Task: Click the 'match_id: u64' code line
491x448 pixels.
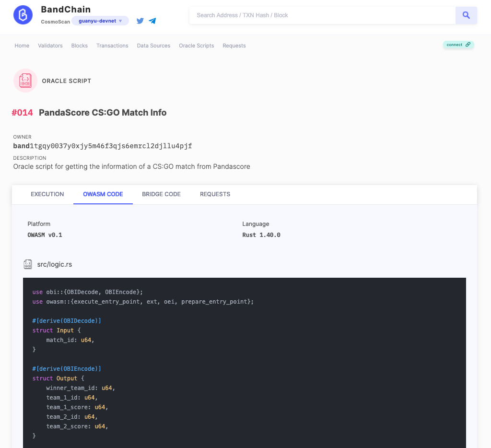Action: pyautogui.click(x=70, y=340)
